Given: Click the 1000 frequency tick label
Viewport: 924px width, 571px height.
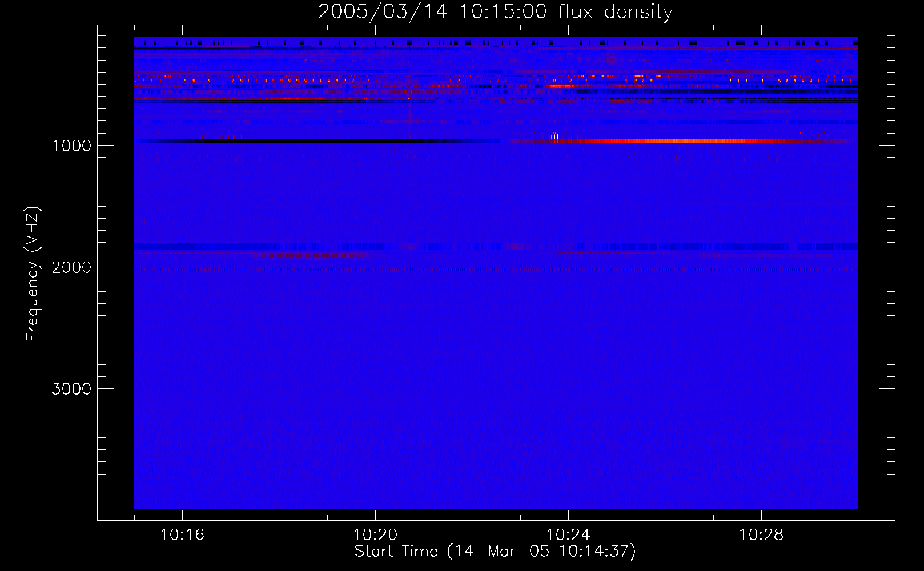Looking at the screenshot, I should pos(71,146).
